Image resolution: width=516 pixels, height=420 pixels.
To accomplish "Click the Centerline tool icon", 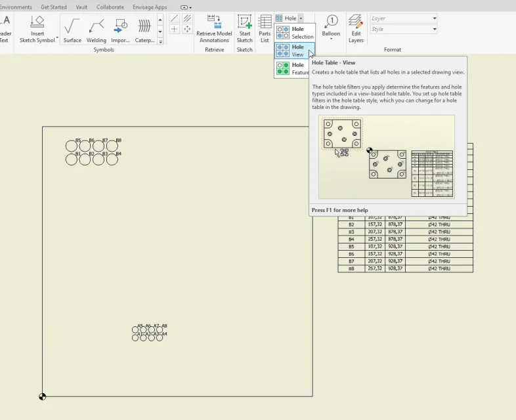I will click(x=175, y=18).
